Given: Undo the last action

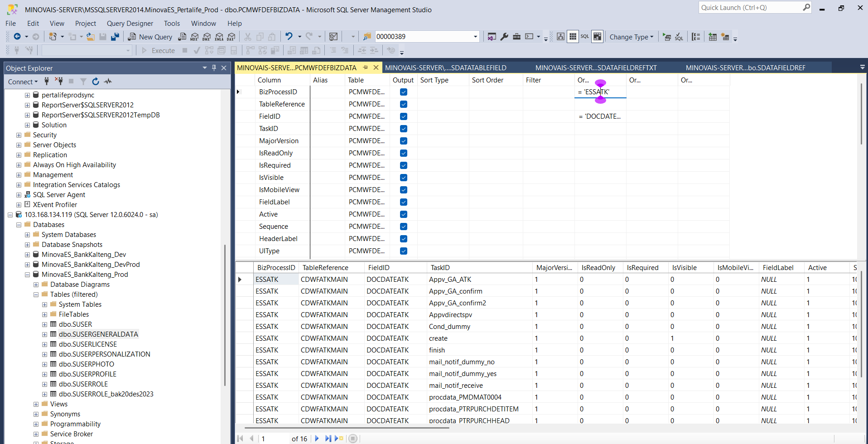Looking at the screenshot, I should (289, 37).
